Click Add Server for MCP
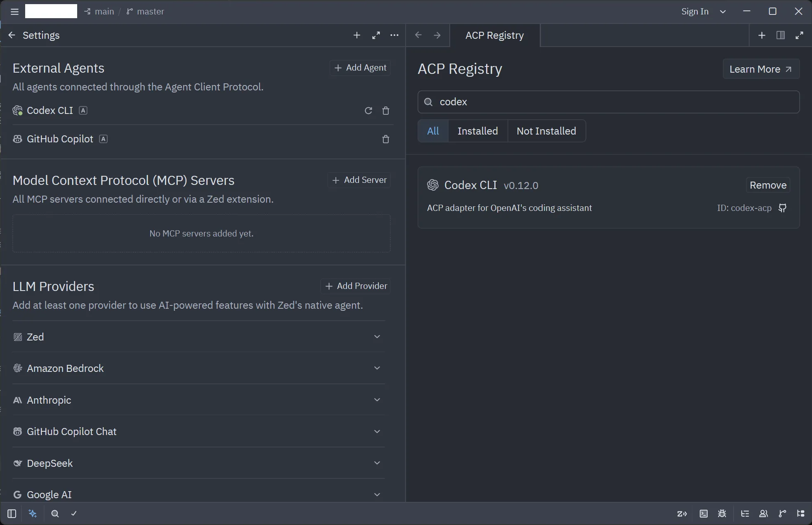This screenshot has width=812, height=525. [359, 180]
